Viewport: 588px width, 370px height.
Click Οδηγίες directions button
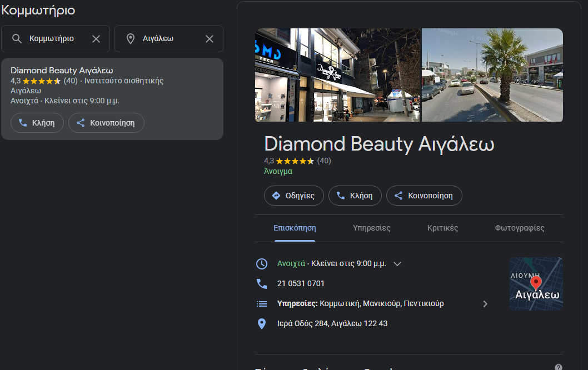(x=293, y=196)
